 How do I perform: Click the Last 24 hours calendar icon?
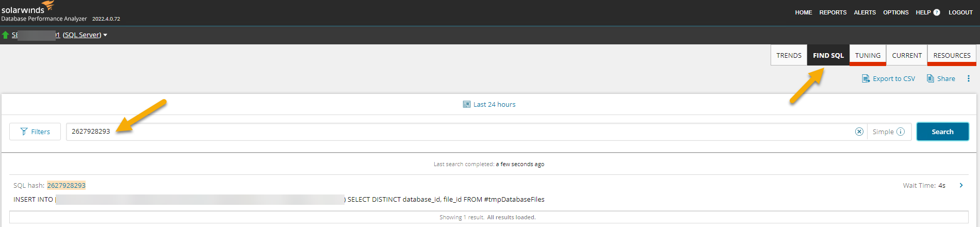coord(467,104)
